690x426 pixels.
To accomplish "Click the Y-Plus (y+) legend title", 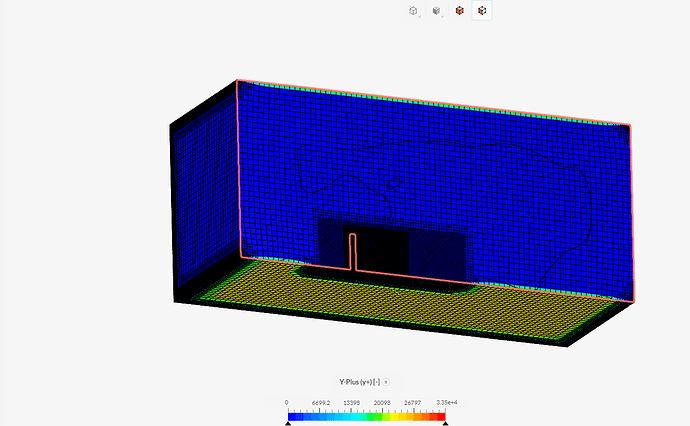I will pyautogui.click(x=360, y=382).
